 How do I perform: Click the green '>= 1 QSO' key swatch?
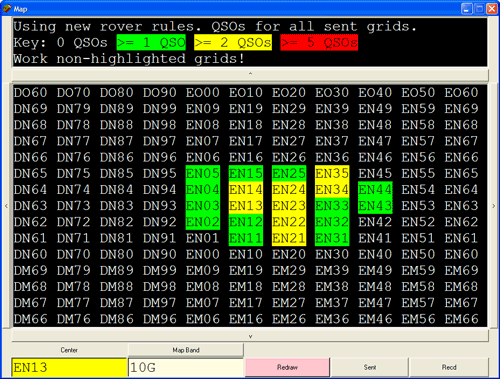click(x=151, y=43)
